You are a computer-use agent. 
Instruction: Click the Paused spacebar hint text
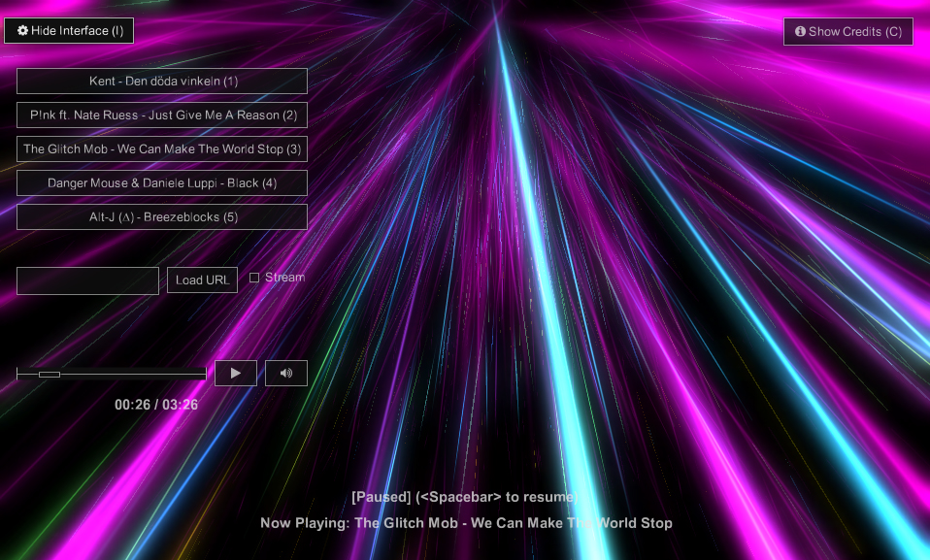coord(464,497)
